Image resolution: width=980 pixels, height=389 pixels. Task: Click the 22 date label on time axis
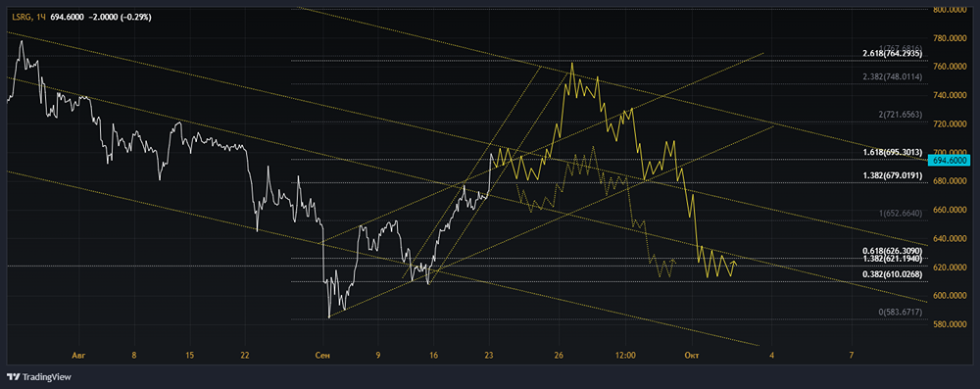point(244,356)
